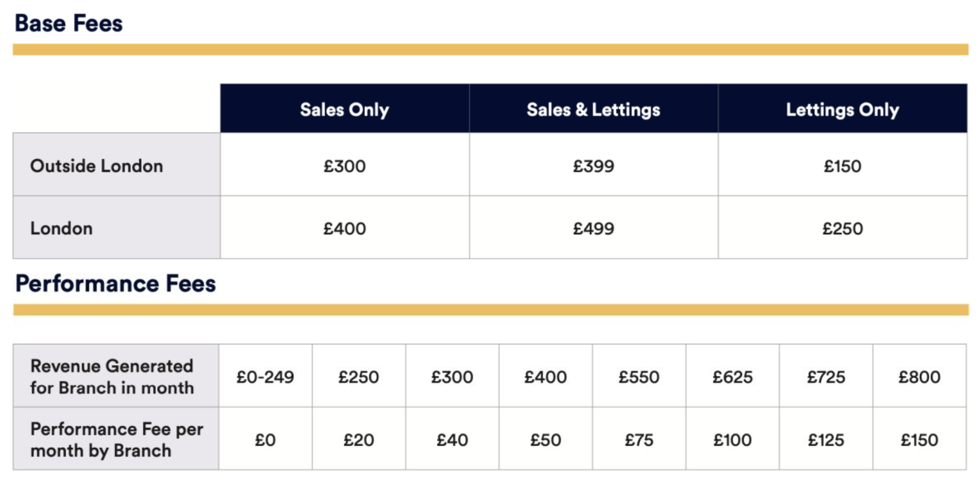Click the £0-249 revenue cell

(x=265, y=377)
